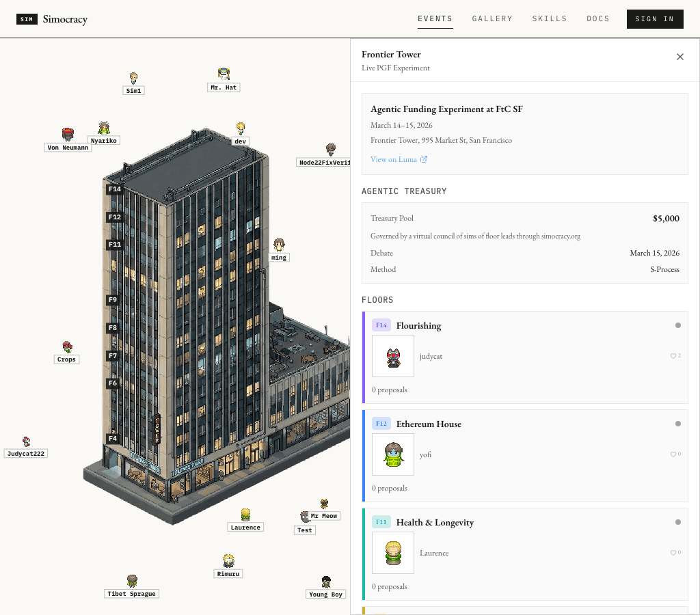700x615 pixels.
Task: Click the status dot on Health & Longevity card
Action: (678, 521)
